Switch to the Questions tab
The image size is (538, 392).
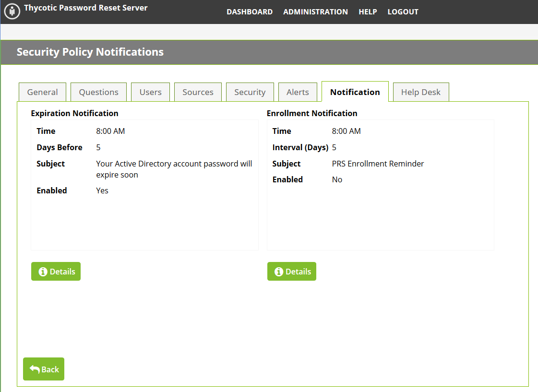pos(99,92)
